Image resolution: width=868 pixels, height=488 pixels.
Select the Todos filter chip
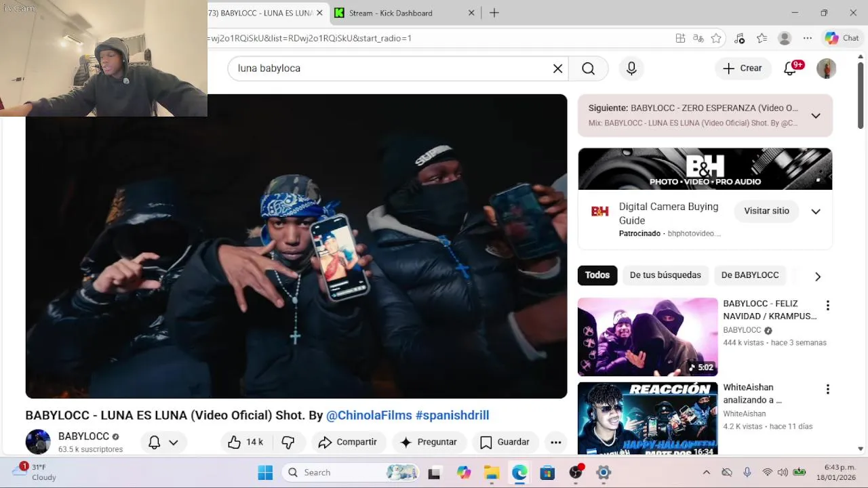click(597, 274)
